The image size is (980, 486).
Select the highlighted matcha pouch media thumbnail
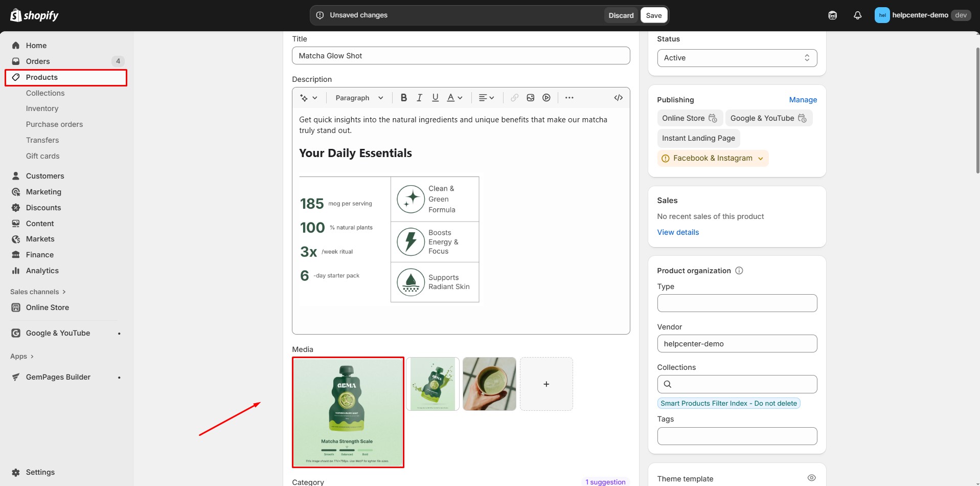coord(348,412)
